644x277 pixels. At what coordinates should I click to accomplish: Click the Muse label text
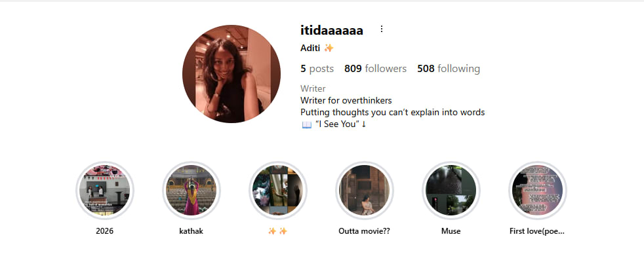click(451, 231)
